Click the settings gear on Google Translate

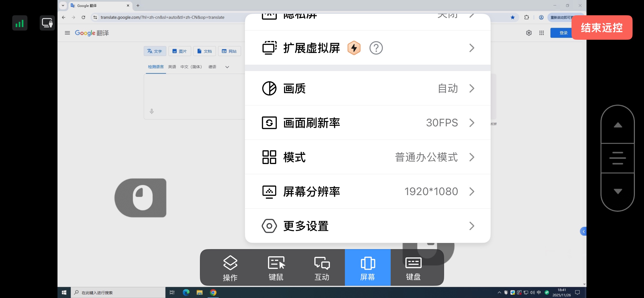pyautogui.click(x=529, y=33)
